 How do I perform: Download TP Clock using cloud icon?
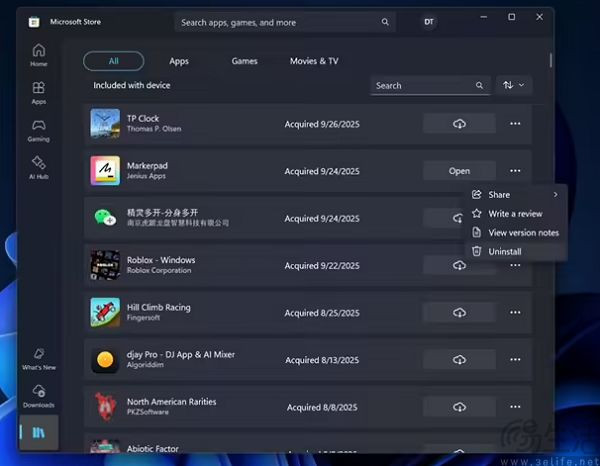459,124
